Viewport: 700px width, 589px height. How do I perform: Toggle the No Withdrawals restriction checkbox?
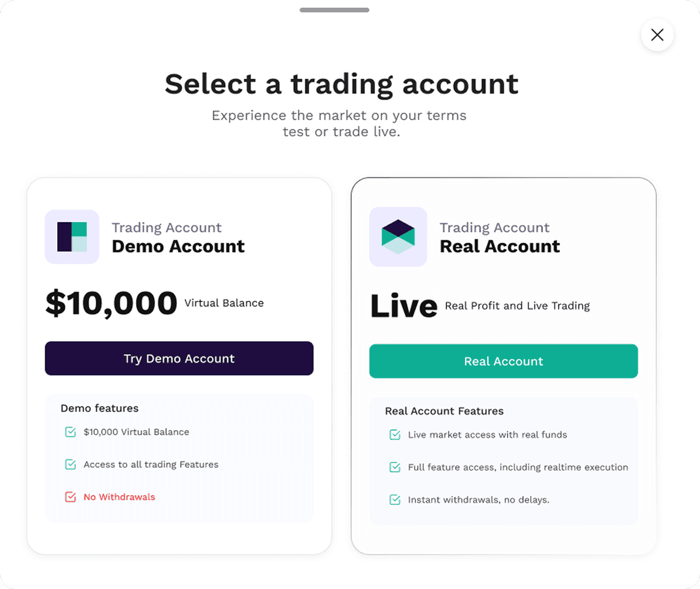click(71, 497)
